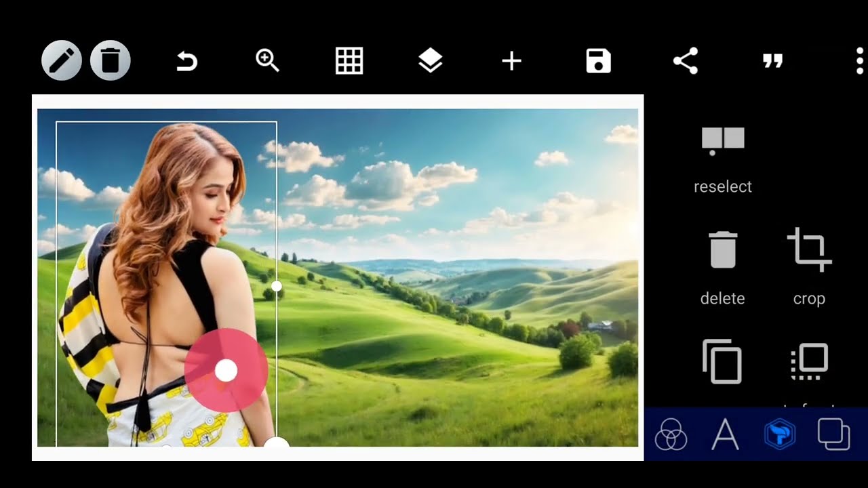The width and height of the screenshot is (868, 488).
Task: Tap the trash bin icon in the top toolbar
Action: pyautogui.click(x=111, y=61)
